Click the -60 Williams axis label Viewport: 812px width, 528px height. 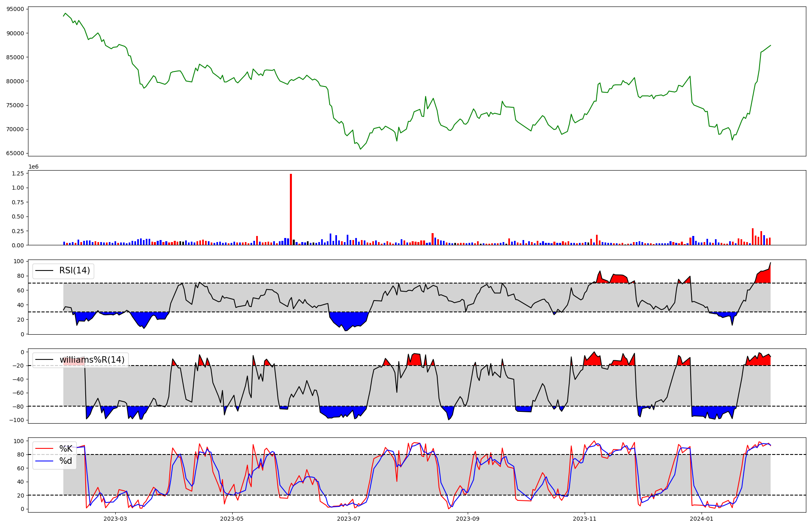(x=18, y=393)
